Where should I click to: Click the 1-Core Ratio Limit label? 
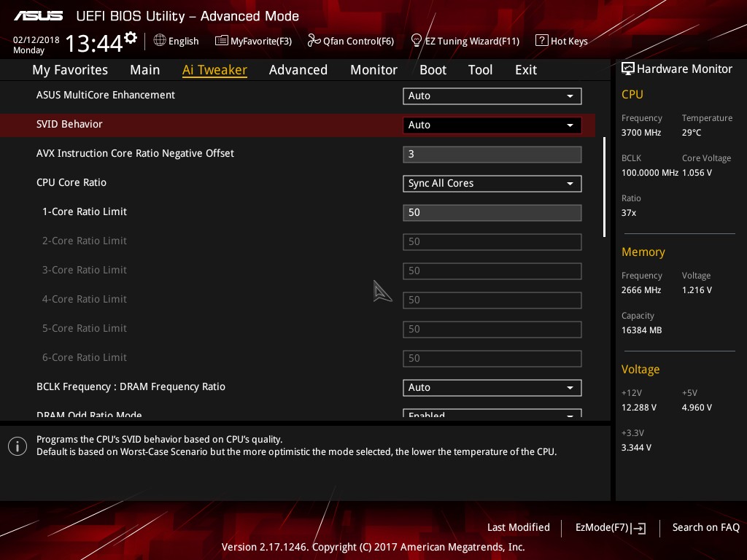85,211
